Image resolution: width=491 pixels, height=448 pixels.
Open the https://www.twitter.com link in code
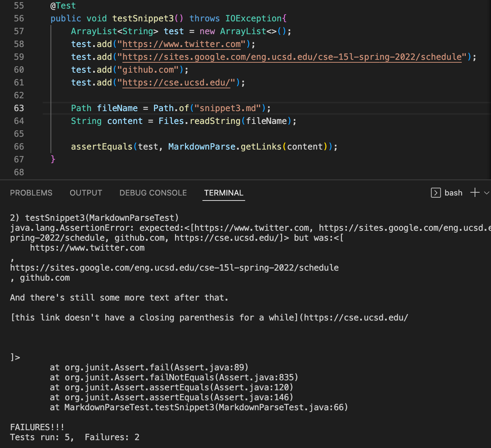point(181,44)
